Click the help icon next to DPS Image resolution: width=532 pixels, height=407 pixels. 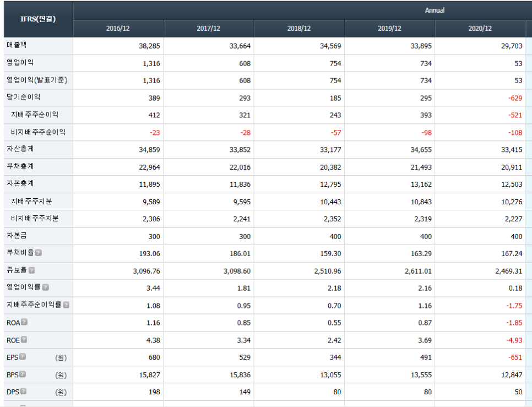coord(23,391)
